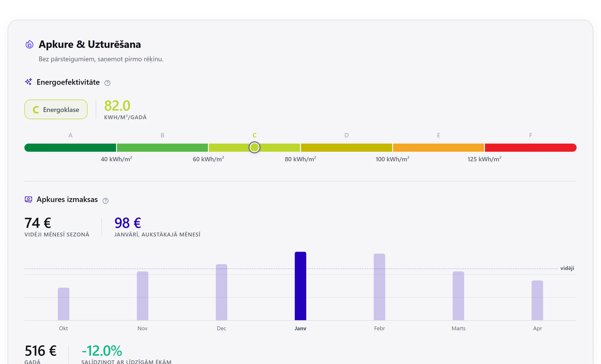Click the Okt heating cost bar

point(64,304)
